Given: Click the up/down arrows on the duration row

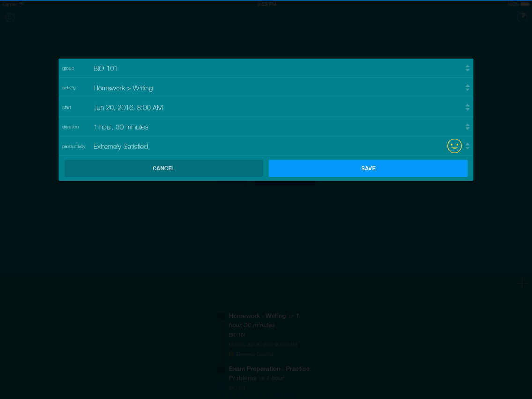Looking at the screenshot, I should tap(467, 127).
